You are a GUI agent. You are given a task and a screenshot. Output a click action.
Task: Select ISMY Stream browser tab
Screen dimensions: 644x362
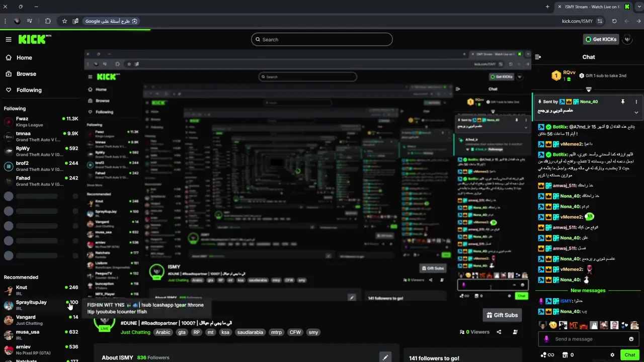pos(594,7)
